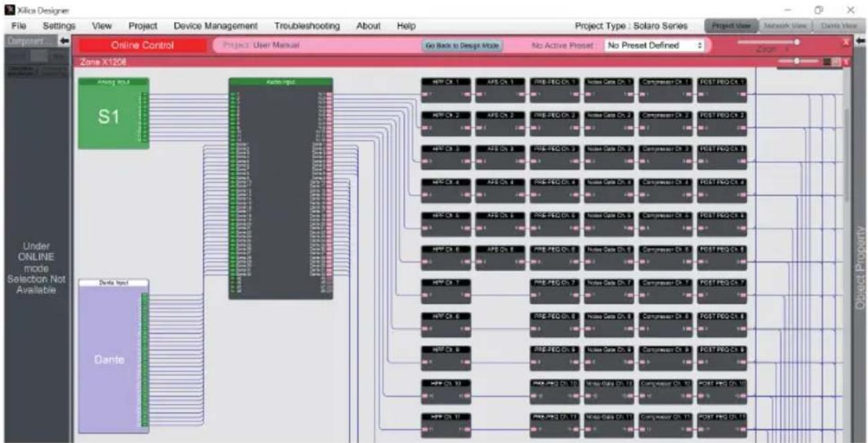This screenshot has height=443, width=868.
Task: Open the Troubleshooting menu
Action: 307,25
